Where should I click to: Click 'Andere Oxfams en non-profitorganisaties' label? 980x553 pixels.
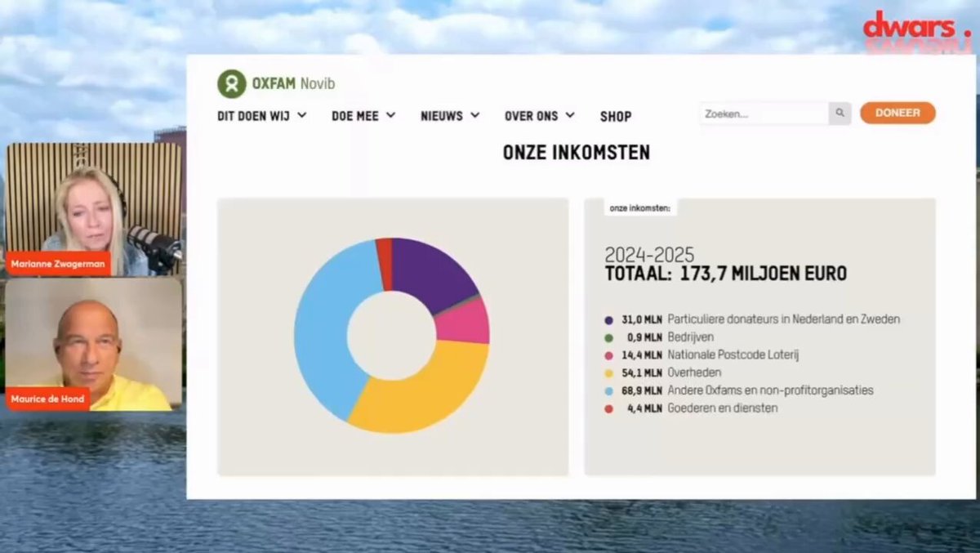[x=770, y=390]
